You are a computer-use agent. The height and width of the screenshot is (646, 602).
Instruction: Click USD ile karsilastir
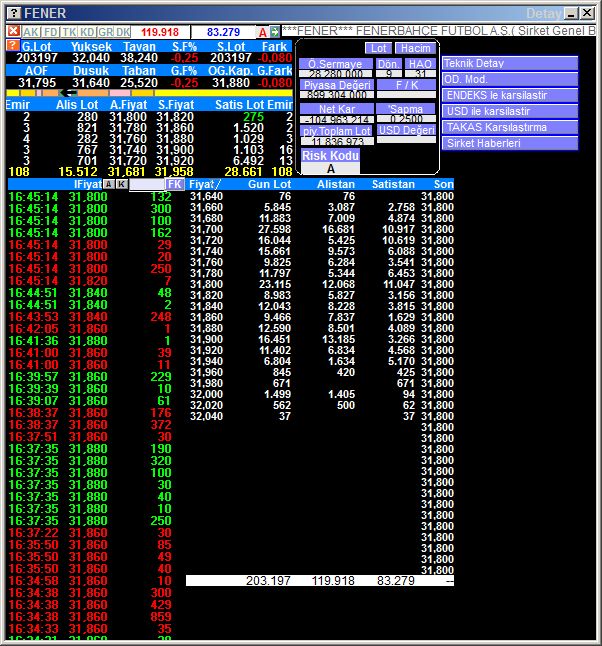[x=510, y=111]
